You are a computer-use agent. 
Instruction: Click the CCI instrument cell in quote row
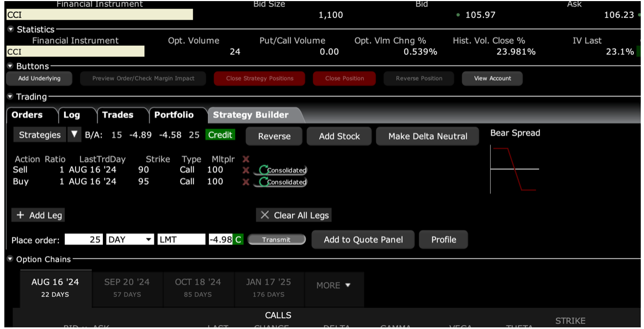pos(100,15)
